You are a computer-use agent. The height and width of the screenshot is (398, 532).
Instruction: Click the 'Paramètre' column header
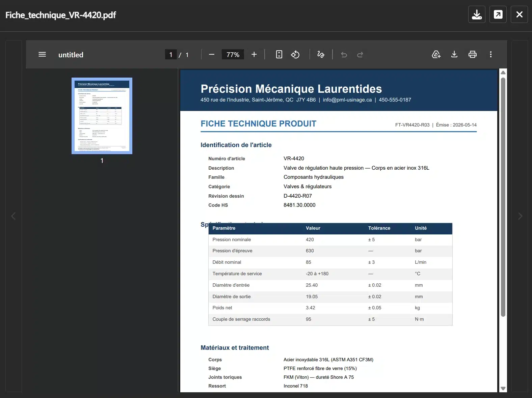pos(224,228)
